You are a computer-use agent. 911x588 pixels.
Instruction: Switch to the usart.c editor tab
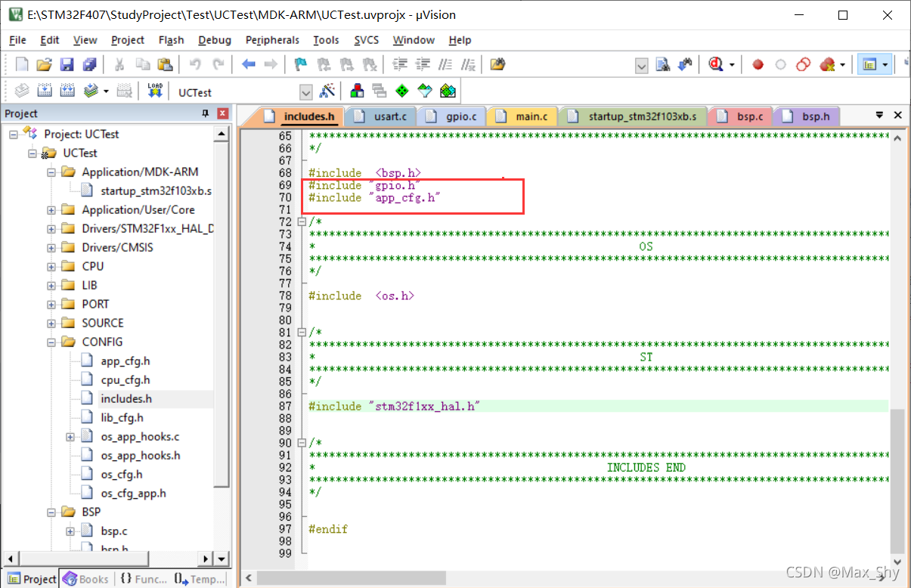(x=382, y=116)
